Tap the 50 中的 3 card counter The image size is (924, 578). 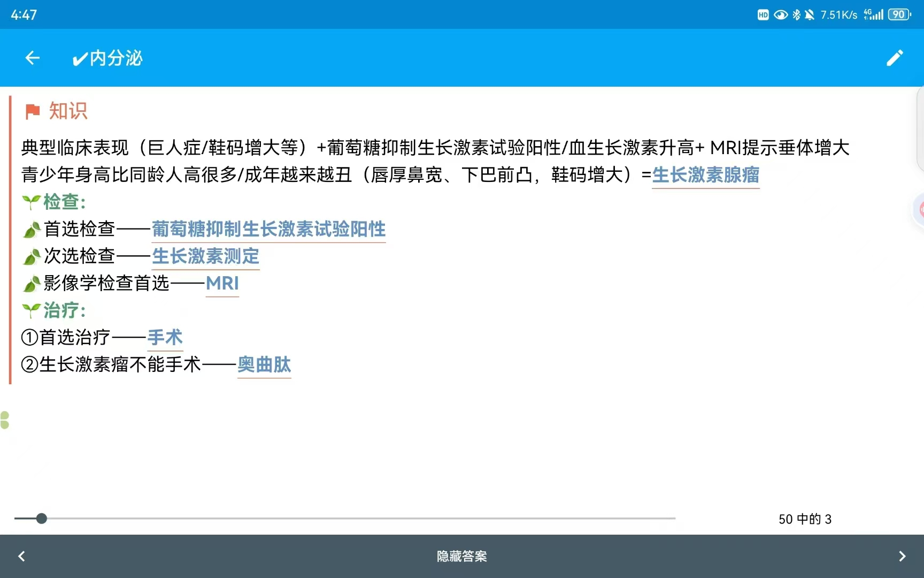pos(805,519)
